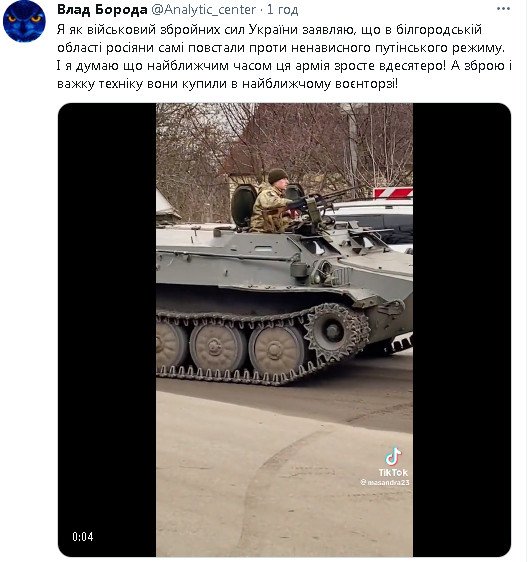
Task: Open the blue owl profile avatar
Action: coord(24,21)
